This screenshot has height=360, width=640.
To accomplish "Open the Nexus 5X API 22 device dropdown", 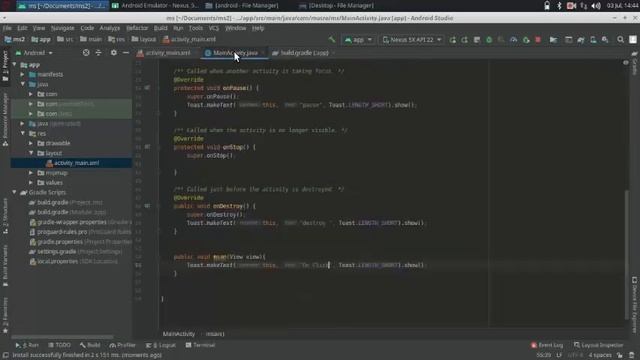I will tap(412, 40).
